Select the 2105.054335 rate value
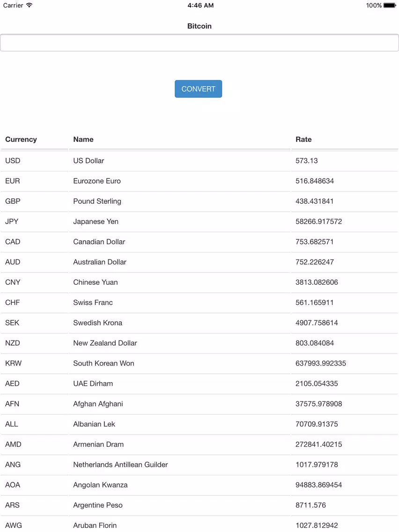Viewport: 399px width, 532px height. pos(317,384)
